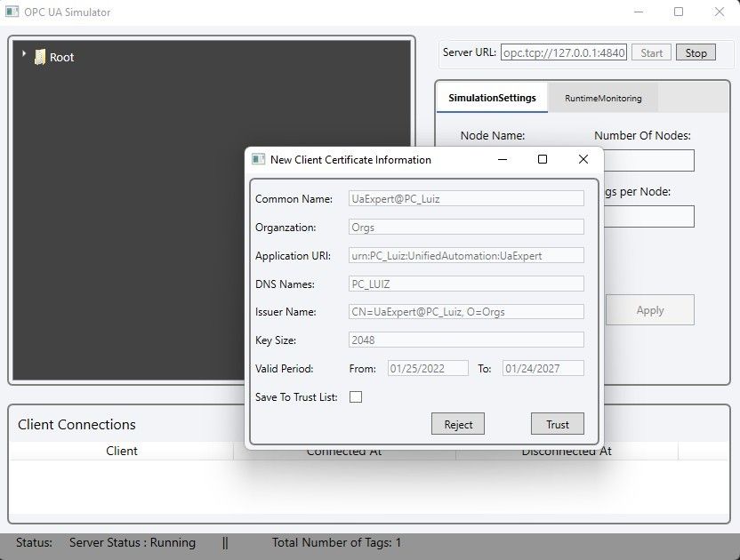The height and width of the screenshot is (560, 740).
Task: Switch to the RuntimeMonitoring tab
Action: click(602, 98)
